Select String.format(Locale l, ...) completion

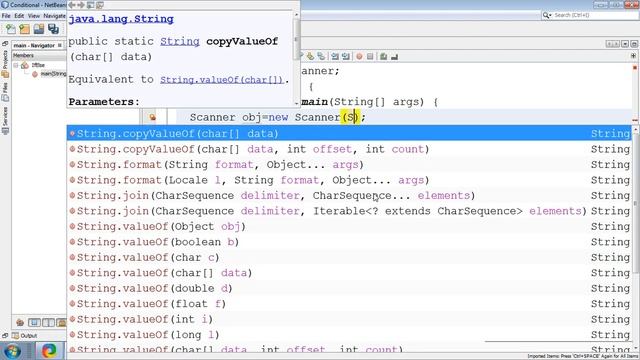coord(349,180)
